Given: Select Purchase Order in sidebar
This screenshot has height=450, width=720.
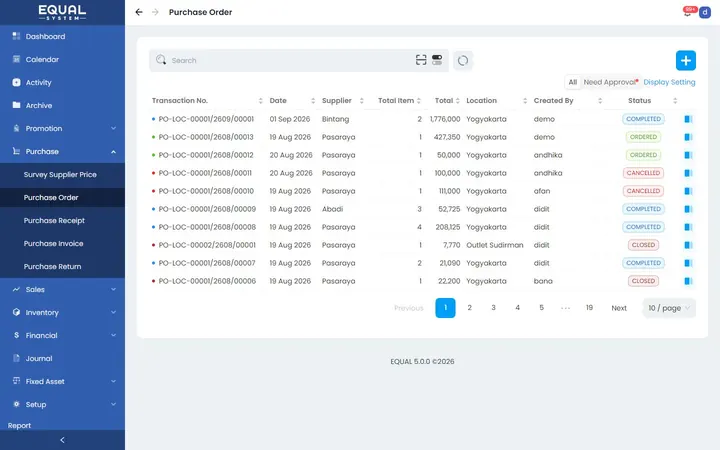Looking at the screenshot, I should pos(62,197).
